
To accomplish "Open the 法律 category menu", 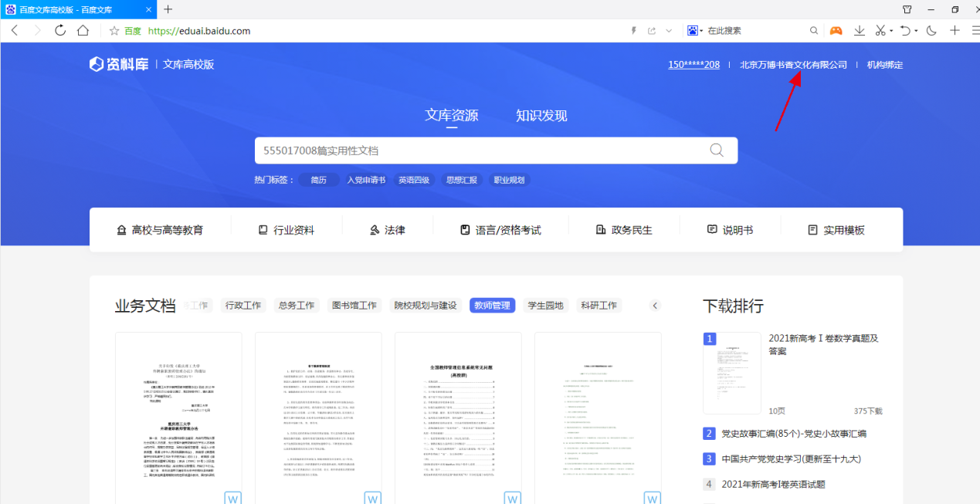I will tap(387, 230).
